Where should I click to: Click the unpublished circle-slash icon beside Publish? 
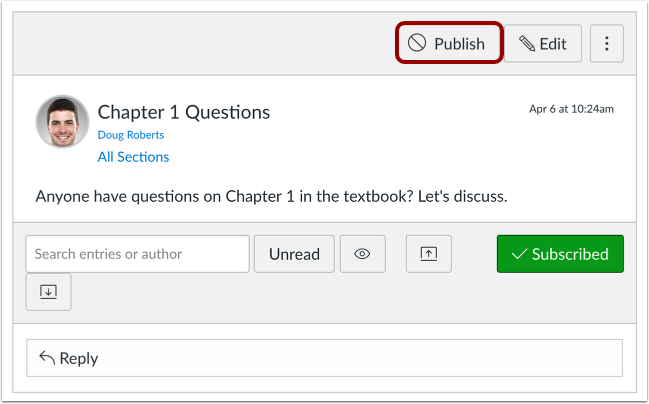(x=417, y=43)
